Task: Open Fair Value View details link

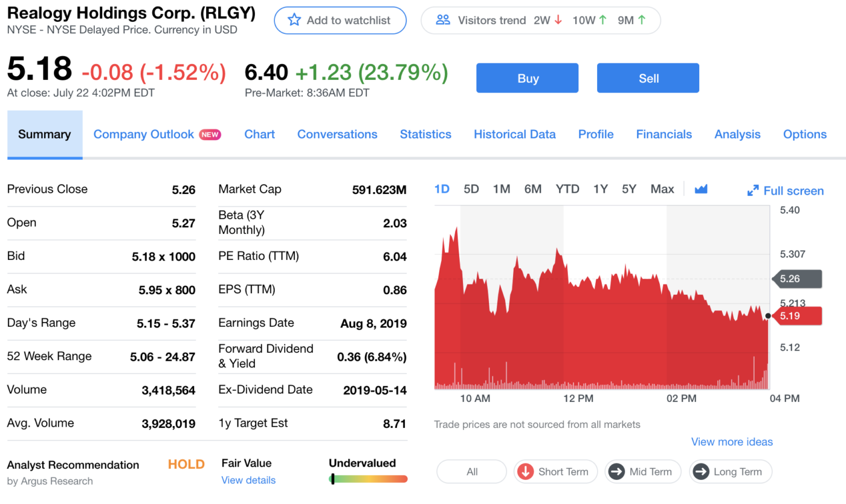Action: (248, 480)
